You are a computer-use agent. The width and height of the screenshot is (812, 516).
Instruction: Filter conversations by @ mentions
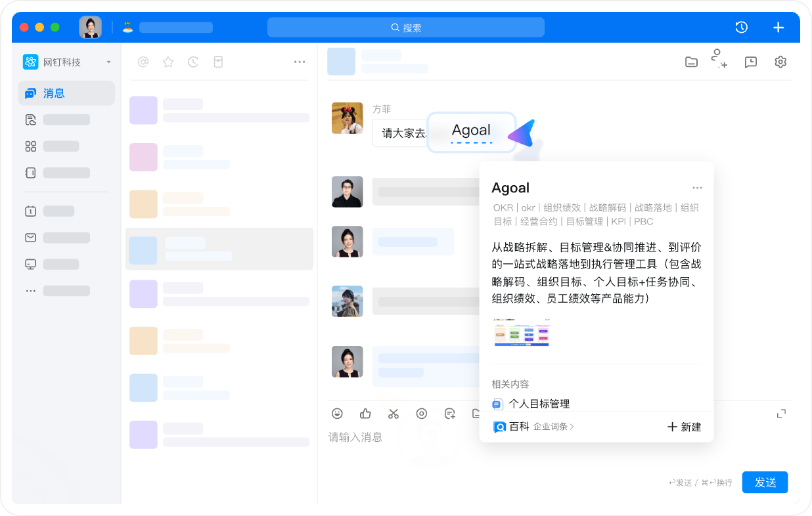[x=143, y=62]
